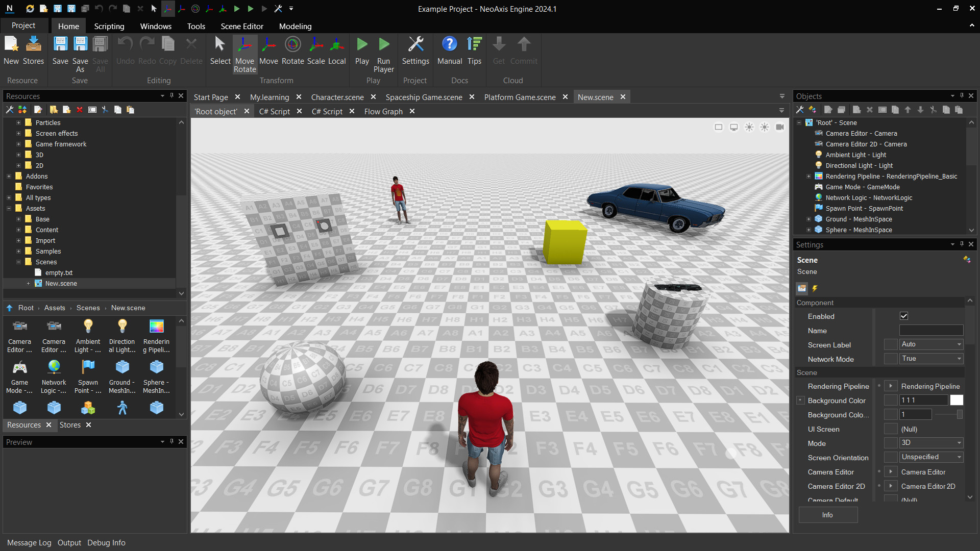Click the white Background Color swatch

957,400
